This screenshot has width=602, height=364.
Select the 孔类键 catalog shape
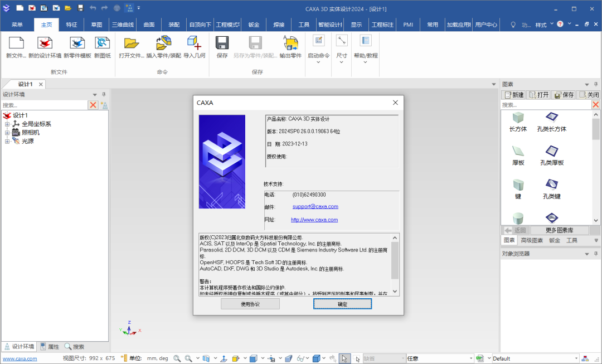552,190
